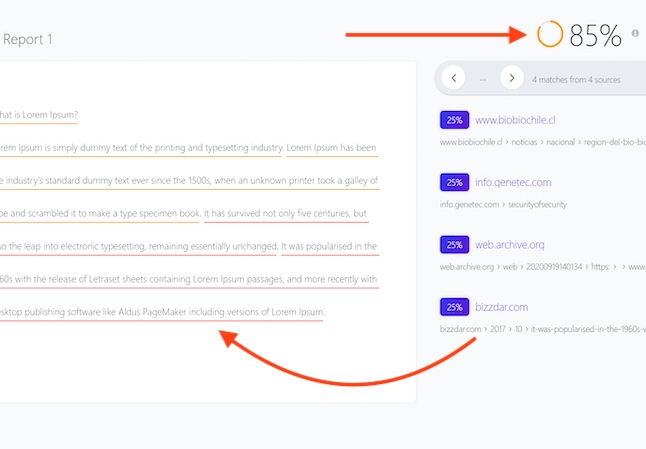Click the orange similarity score circle
Viewport: 646px width, 449px height.
[x=550, y=34]
